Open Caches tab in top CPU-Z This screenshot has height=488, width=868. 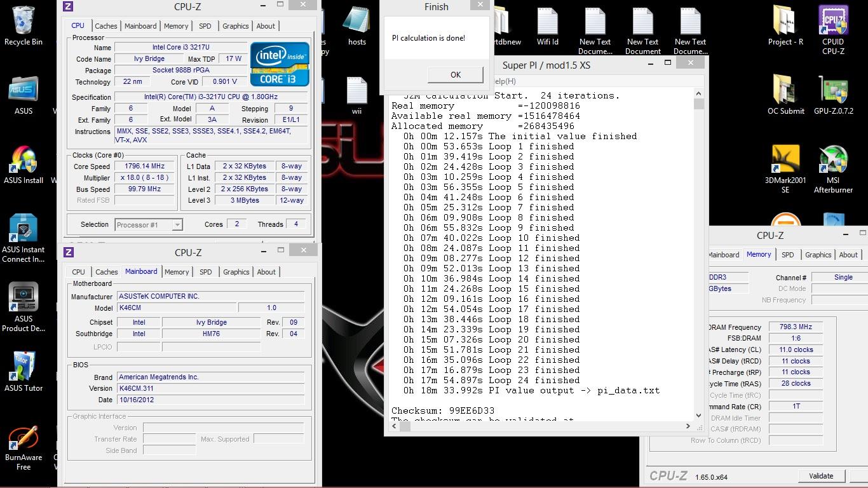105,26
